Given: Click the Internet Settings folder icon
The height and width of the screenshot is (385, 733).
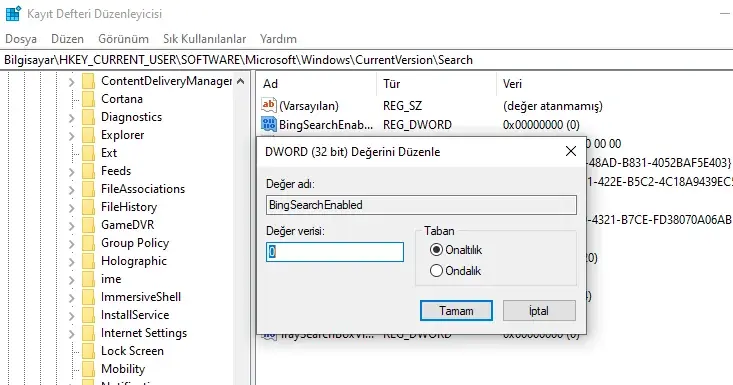Looking at the screenshot, I should pyautogui.click(x=88, y=333).
